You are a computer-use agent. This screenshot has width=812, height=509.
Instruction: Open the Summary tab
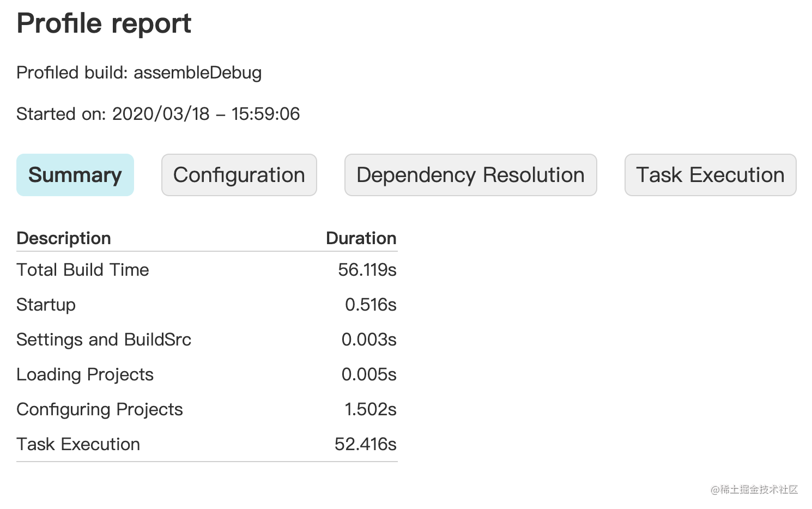(75, 175)
